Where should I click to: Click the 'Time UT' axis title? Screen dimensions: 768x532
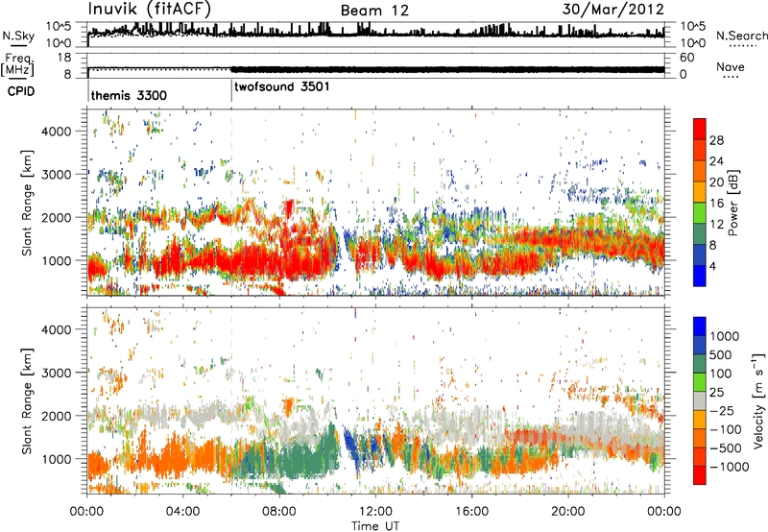point(375,525)
